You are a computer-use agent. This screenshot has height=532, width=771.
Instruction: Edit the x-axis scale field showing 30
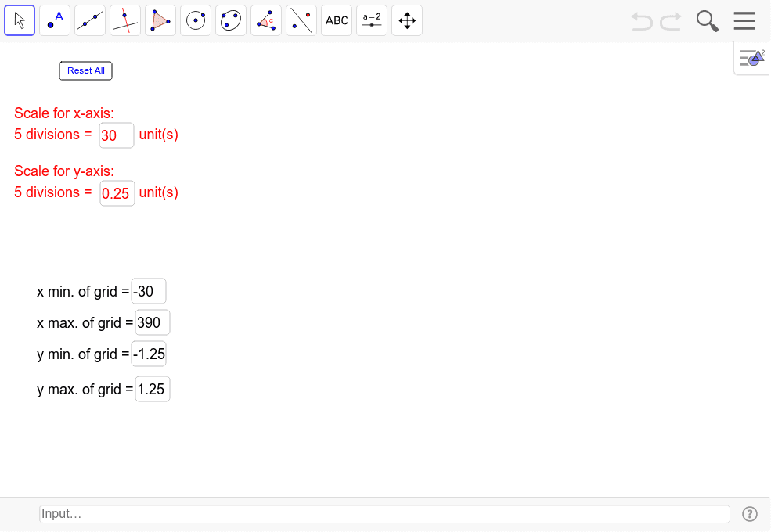[x=117, y=135]
